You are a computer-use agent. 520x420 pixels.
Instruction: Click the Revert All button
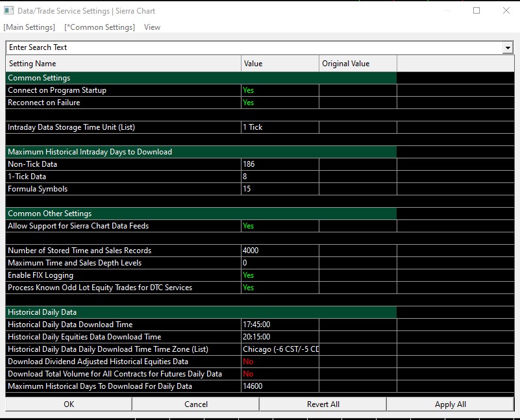tap(323, 404)
